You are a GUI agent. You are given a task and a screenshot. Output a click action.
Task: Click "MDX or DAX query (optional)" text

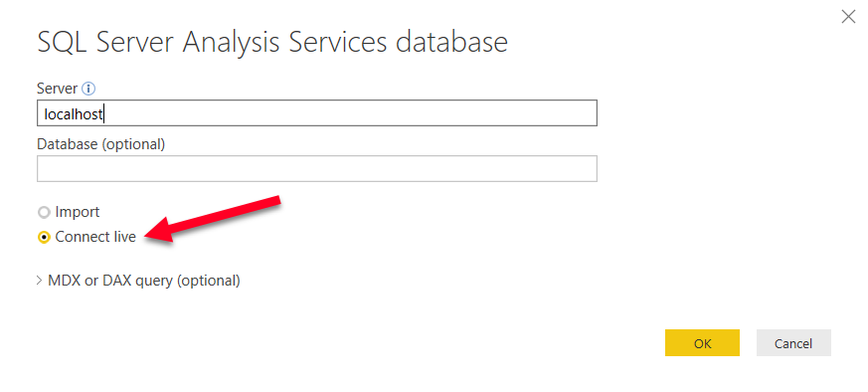[144, 281]
